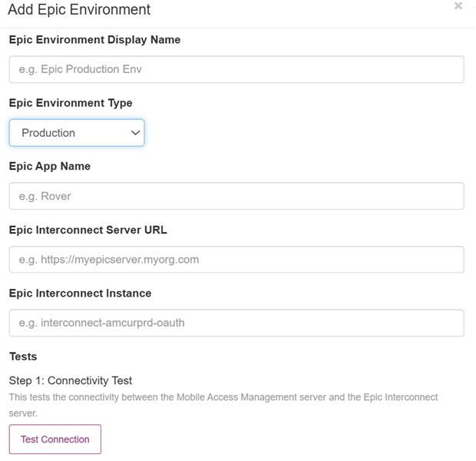
Task: Click the Tests section heading
Action: [x=23, y=357]
